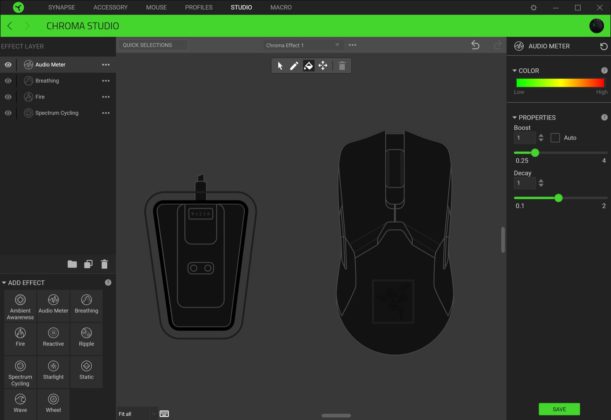611x420 pixels.
Task: Collapse the Color section
Action: (x=514, y=71)
